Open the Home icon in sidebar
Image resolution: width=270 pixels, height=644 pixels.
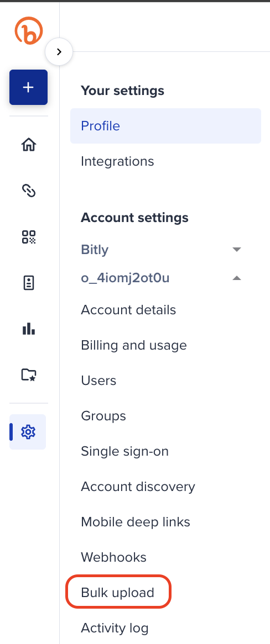coord(29,145)
